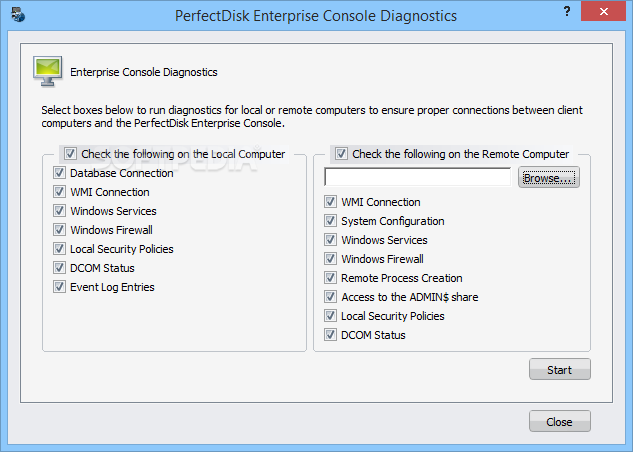
Task: Uncheck remote Windows Services option
Action: click(330, 240)
